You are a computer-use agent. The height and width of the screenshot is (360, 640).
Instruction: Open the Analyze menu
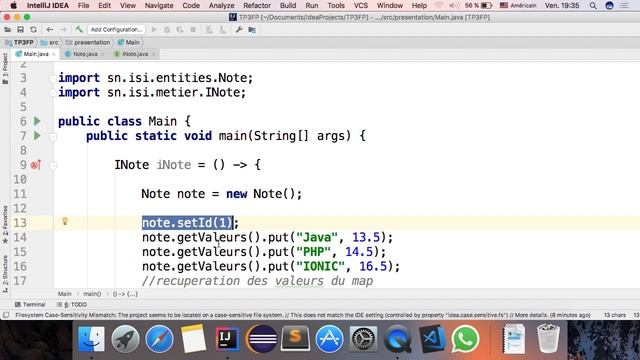click(221, 6)
